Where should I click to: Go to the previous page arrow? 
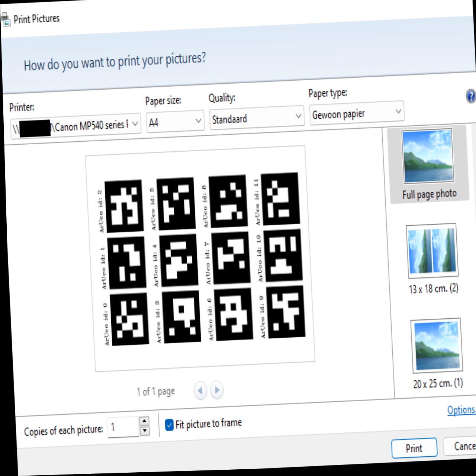[200, 390]
